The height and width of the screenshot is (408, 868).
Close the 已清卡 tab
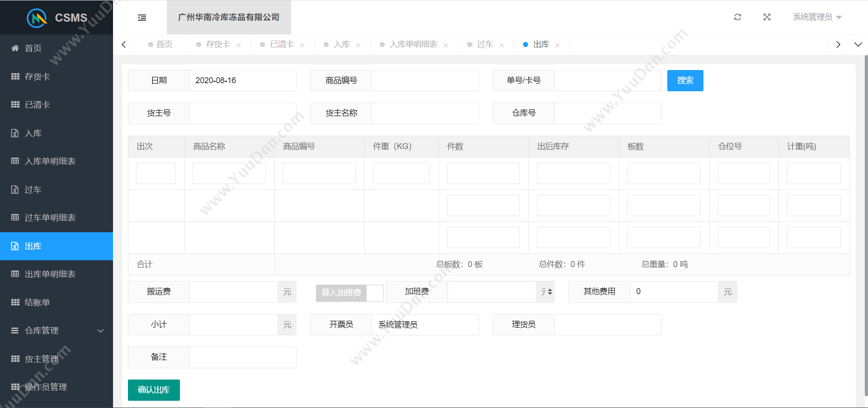(302, 45)
